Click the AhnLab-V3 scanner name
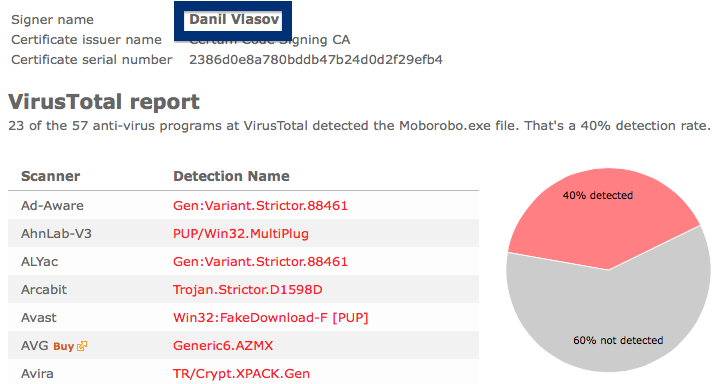The height and width of the screenshot is (384, 722). pyautogui.click(x=56, y=234)
